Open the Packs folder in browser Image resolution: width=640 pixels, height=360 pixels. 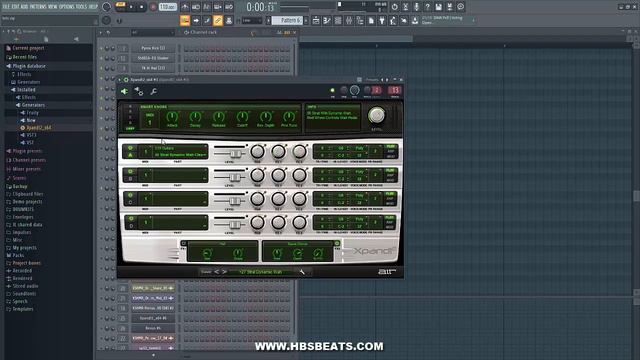tap(18, 256)
